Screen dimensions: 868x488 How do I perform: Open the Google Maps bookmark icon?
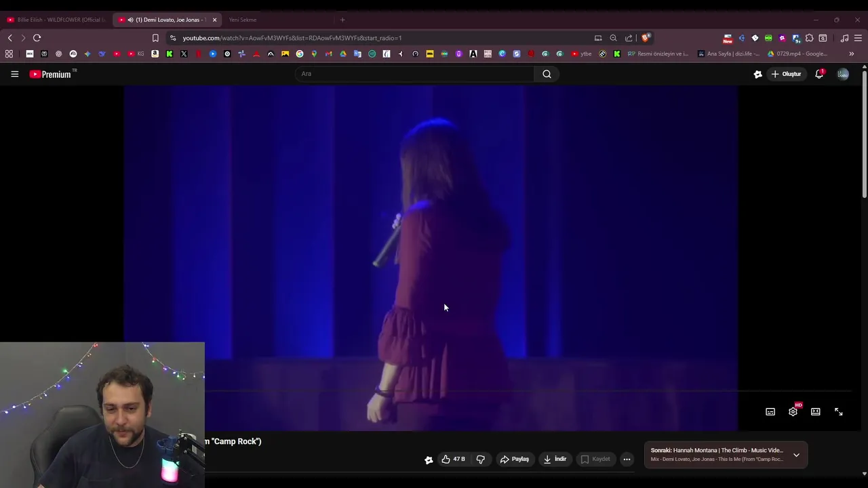point(314,54)
